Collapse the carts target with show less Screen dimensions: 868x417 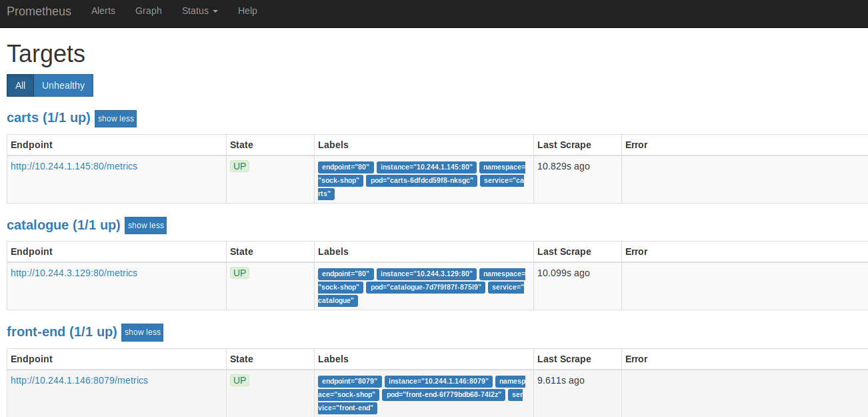click(115, 119)
